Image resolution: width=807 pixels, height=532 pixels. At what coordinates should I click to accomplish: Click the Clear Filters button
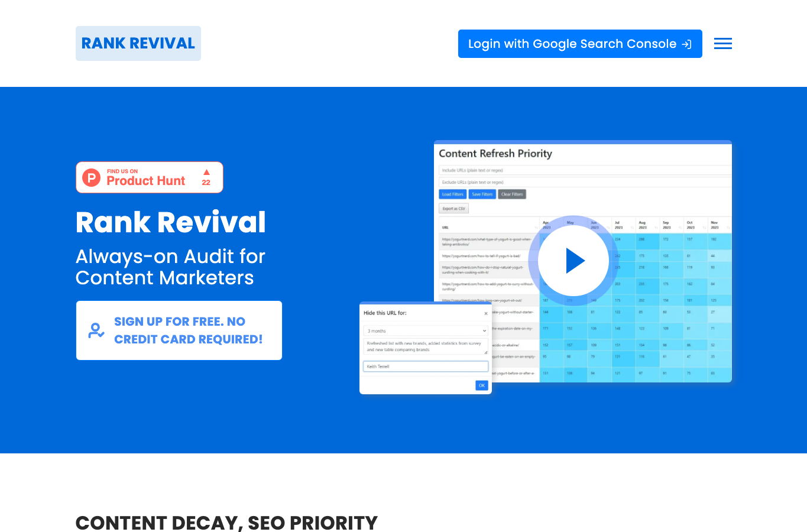pos(512,194)
